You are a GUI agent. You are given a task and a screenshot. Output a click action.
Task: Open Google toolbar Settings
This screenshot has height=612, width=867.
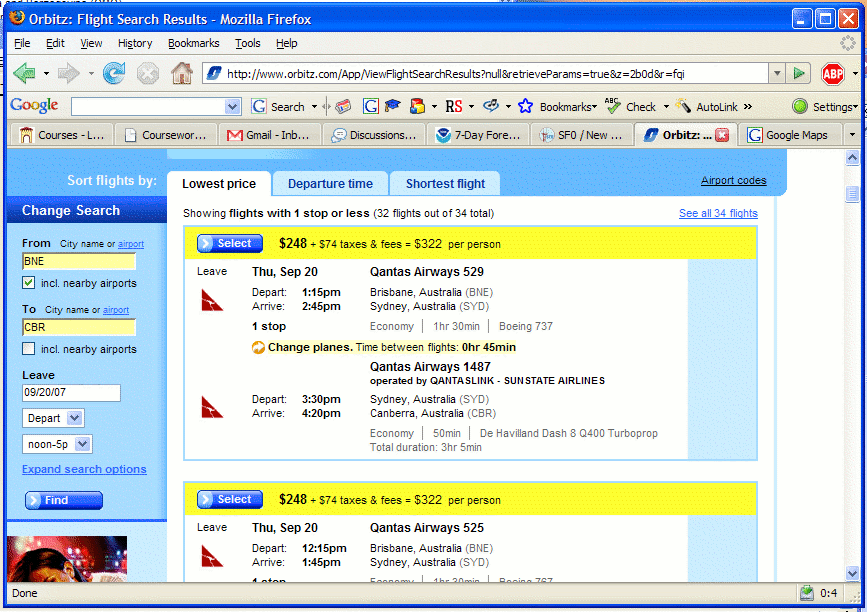pos(824,107)
